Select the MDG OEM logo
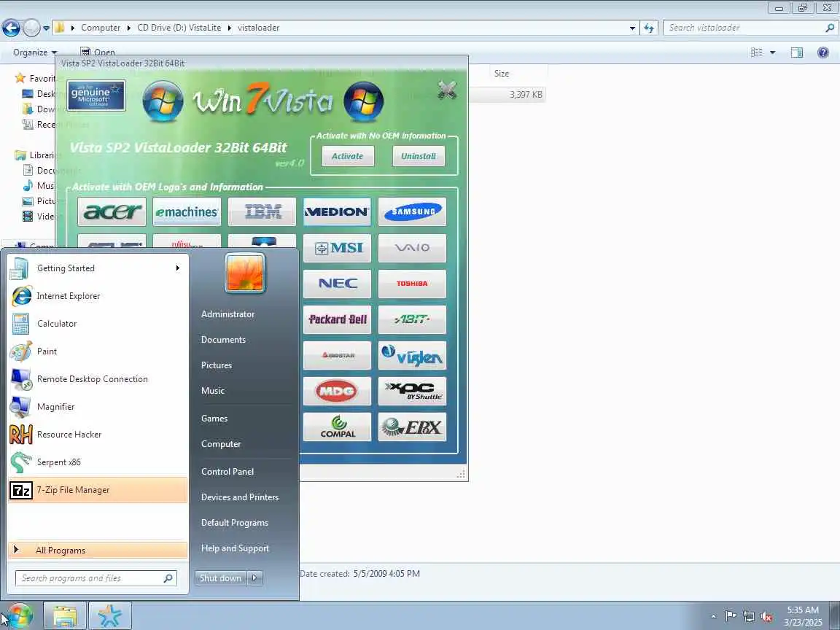This screenshot has width=840, height=630. 337,391
